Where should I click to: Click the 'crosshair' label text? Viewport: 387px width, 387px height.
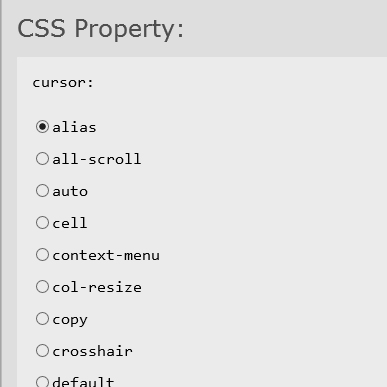92,351
